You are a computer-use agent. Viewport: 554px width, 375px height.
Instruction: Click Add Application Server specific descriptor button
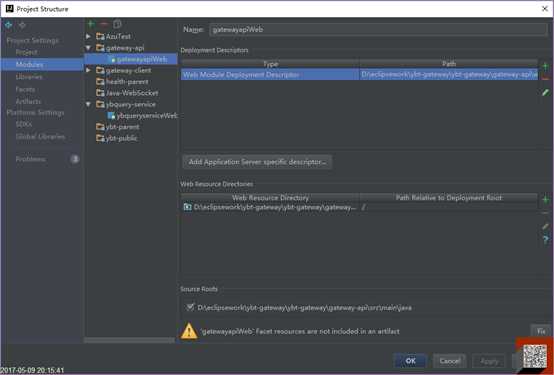coord(257,162)
